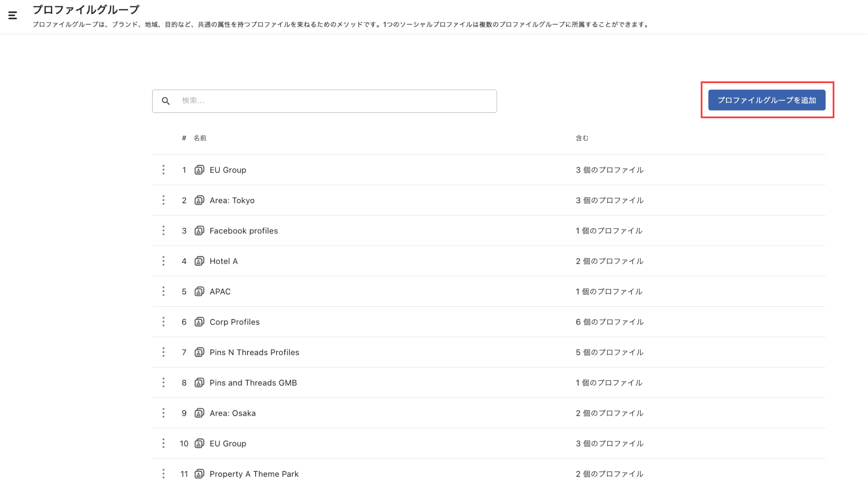
Task: Open three-dot menu for APAC row
Action: click(163, 291)
